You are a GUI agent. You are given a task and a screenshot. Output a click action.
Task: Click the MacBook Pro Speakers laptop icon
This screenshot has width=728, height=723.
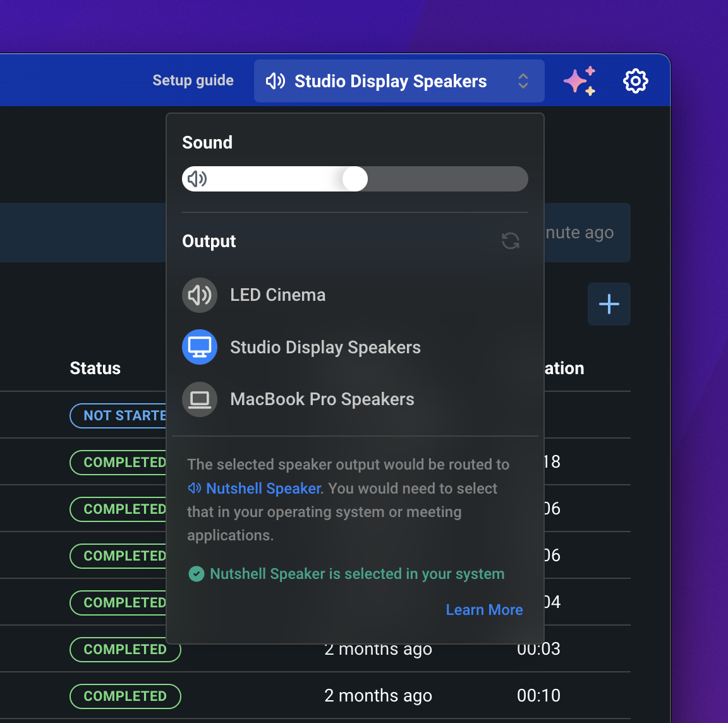pos(200,399)
